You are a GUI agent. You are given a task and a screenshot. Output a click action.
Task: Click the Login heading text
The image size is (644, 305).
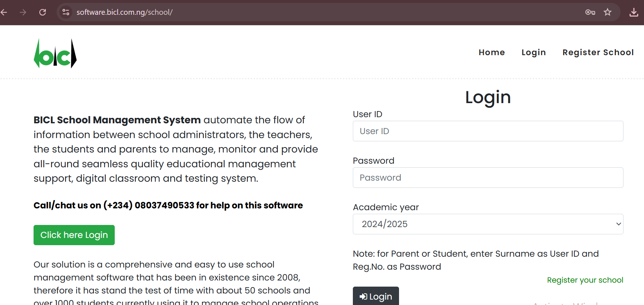coord(488,97)
